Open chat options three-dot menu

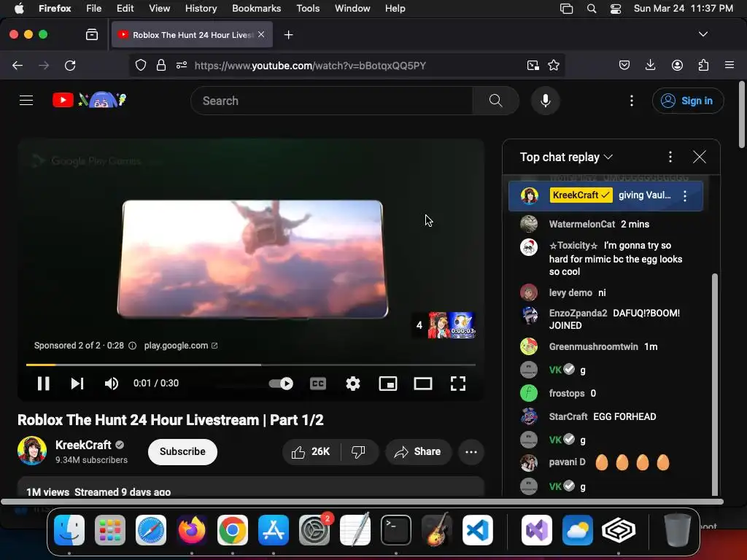pos(670,157)
